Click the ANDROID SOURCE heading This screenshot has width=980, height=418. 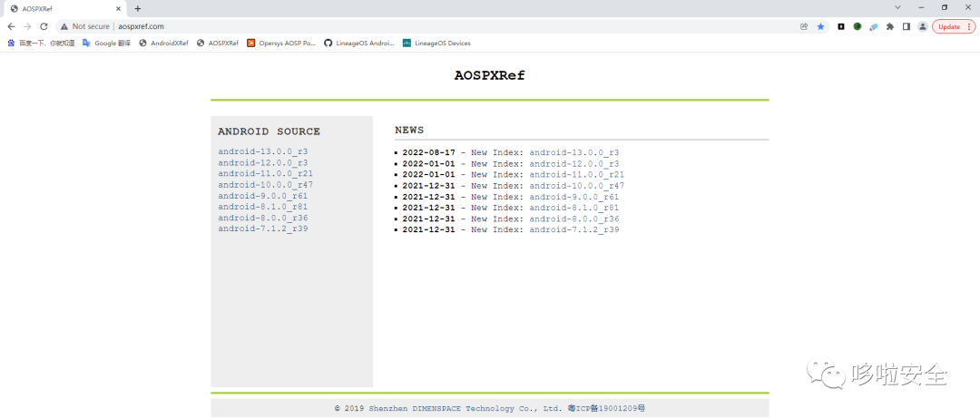click(269, 131)
